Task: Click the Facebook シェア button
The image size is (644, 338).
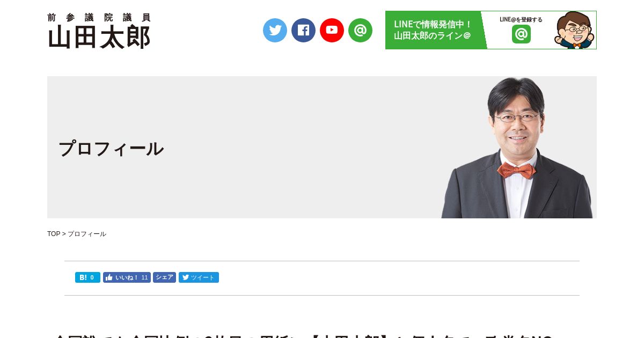Action: tap(164, 277)
